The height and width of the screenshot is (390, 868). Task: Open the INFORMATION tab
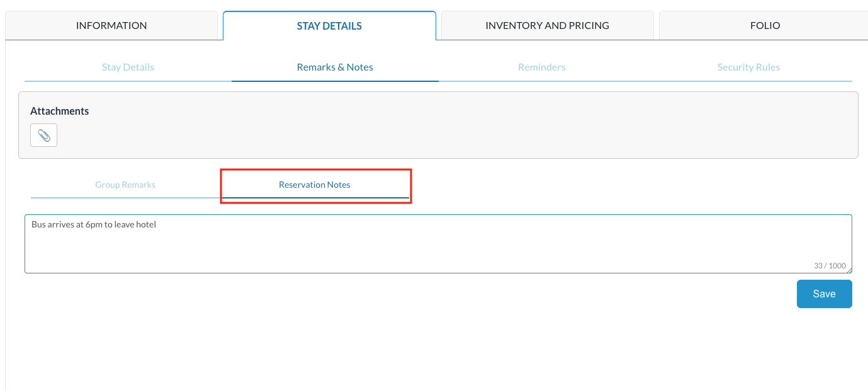click(111, 26)
